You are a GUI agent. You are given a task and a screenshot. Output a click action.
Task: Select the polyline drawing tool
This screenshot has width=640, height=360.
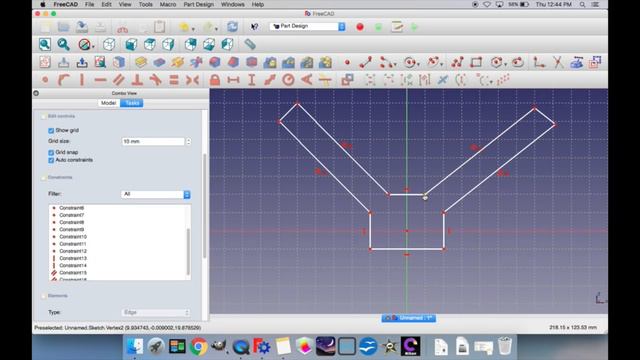tap(458, 62)
